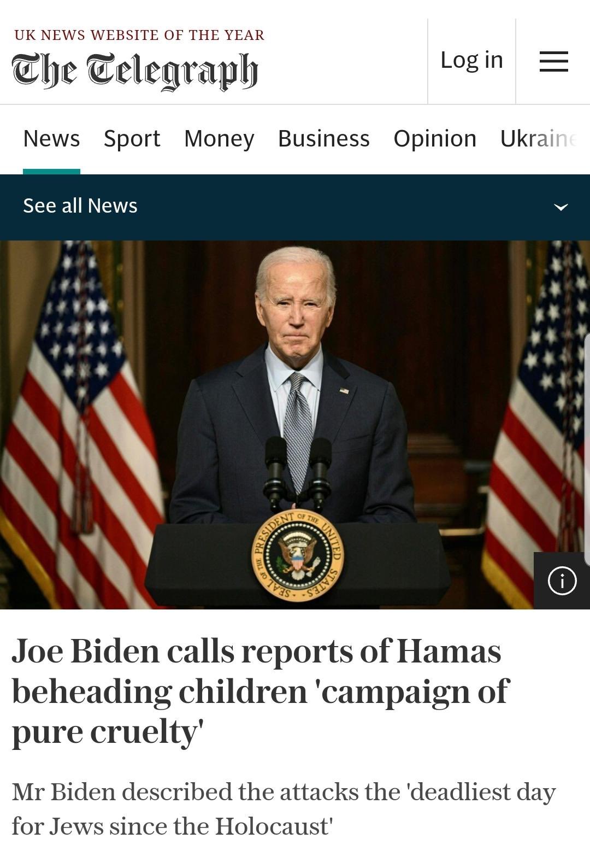The height and width of the screenshot is (868, 590).
Task: Select the Ukraine tab
Action: 539,138
